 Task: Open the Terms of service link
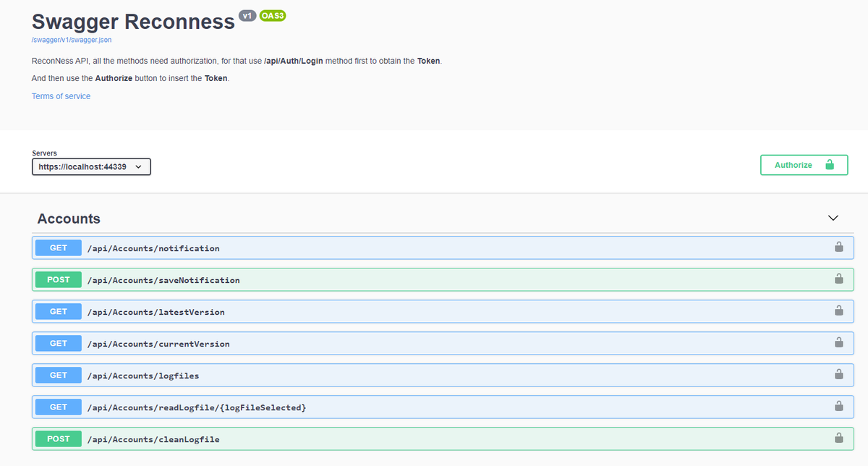[61, 96]
